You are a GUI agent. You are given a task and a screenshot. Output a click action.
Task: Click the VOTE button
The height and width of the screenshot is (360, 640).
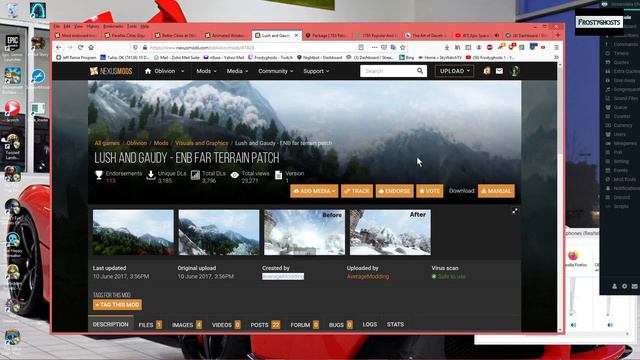(x=429, y=191)
